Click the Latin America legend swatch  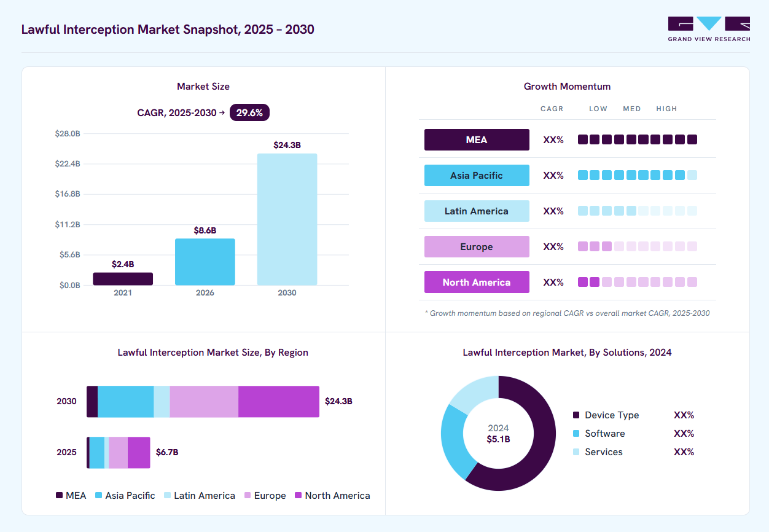point(167,495)
